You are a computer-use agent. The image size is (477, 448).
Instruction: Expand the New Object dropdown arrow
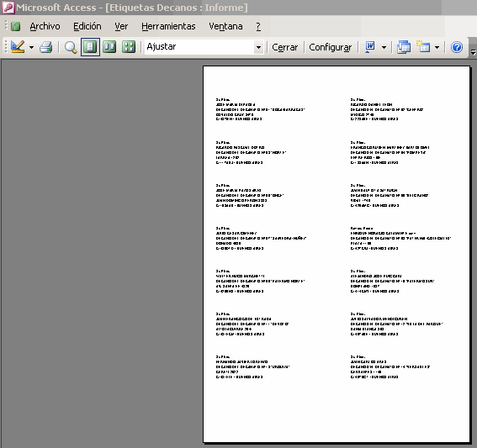click(x=437, y=47)
